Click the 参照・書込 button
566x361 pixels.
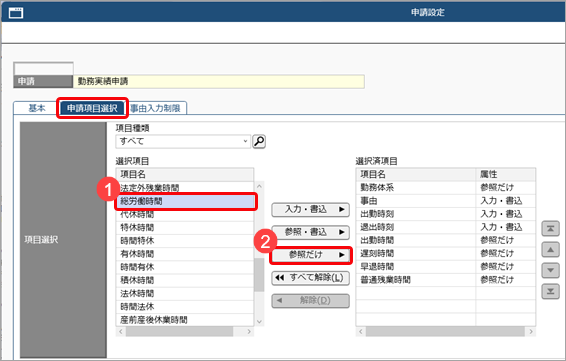click(x=310, y=232)
